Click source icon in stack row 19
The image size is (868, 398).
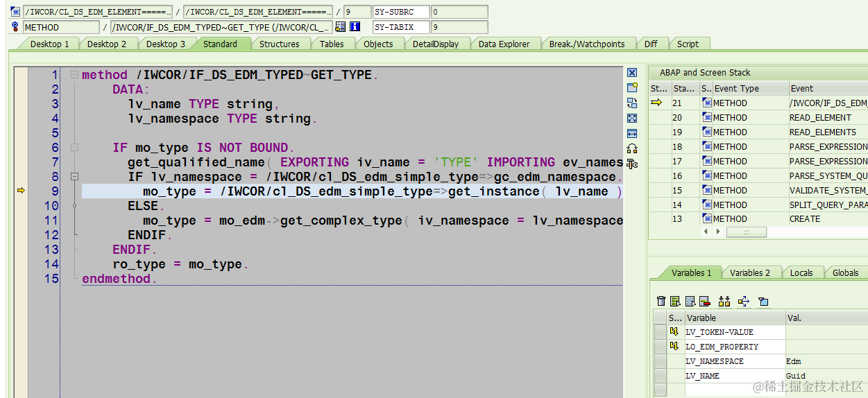point(706,132)
